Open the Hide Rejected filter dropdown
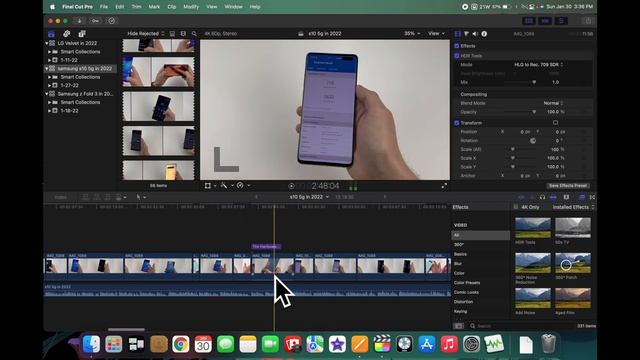This screenshot has height=360, width=640. tap(146, 34)
